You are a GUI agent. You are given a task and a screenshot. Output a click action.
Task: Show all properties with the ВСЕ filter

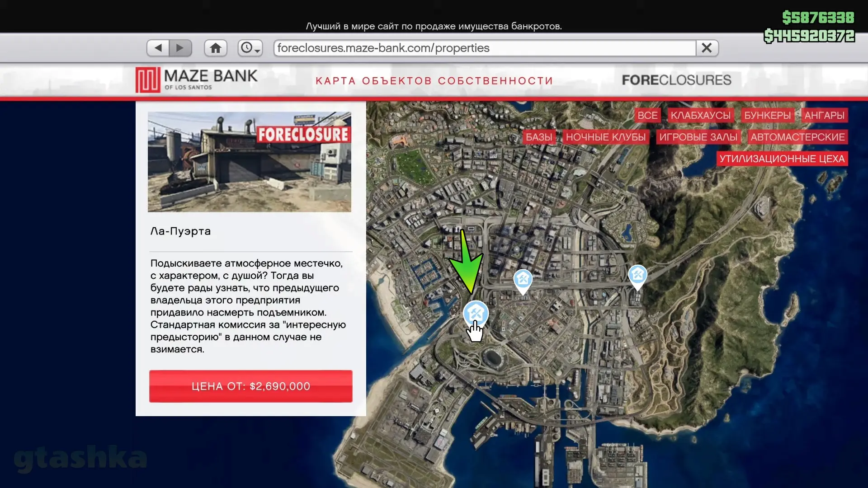pyautogui.click(x=647, y=115)
